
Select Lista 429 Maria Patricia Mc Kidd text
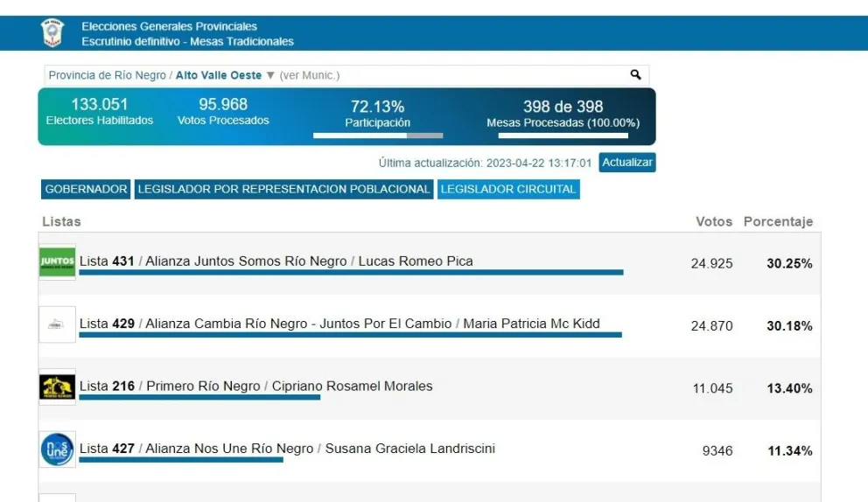[x=339, y=324]
